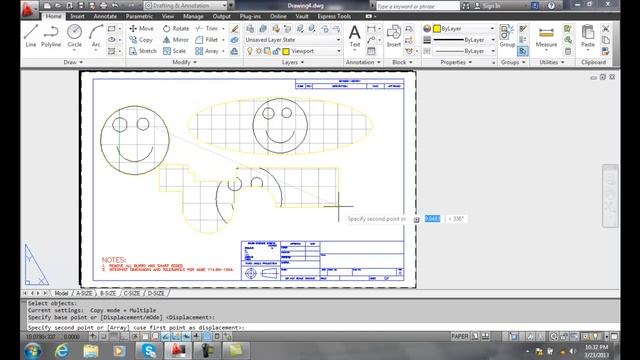Click the AutoCAD application menu button
The image size is (640, 360).
pyautogui.click(x=29, y=9)
